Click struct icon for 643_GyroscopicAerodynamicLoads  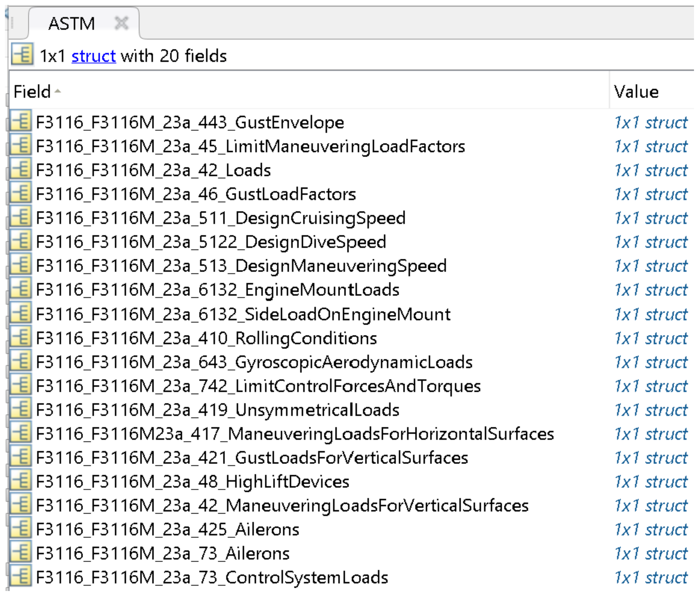pos(21,360)
